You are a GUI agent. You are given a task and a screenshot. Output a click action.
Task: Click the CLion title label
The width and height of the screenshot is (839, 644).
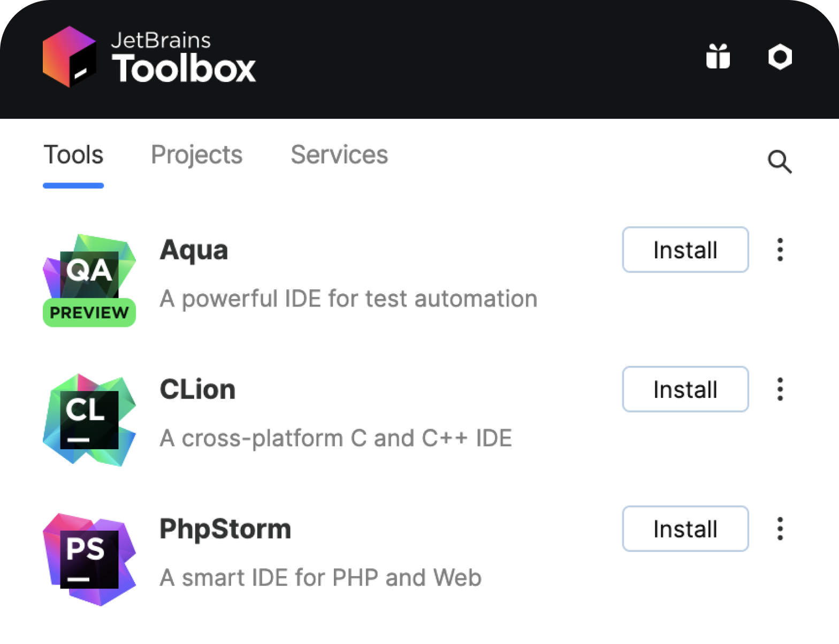[x=197, y=389]
